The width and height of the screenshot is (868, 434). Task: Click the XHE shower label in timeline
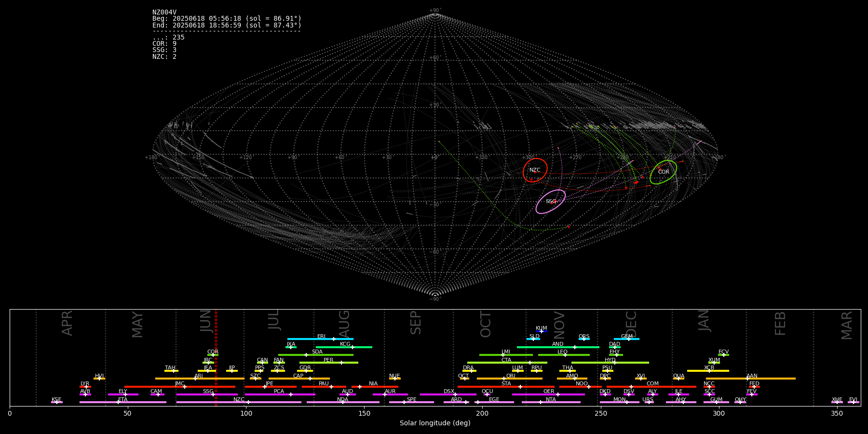(837, 400)
